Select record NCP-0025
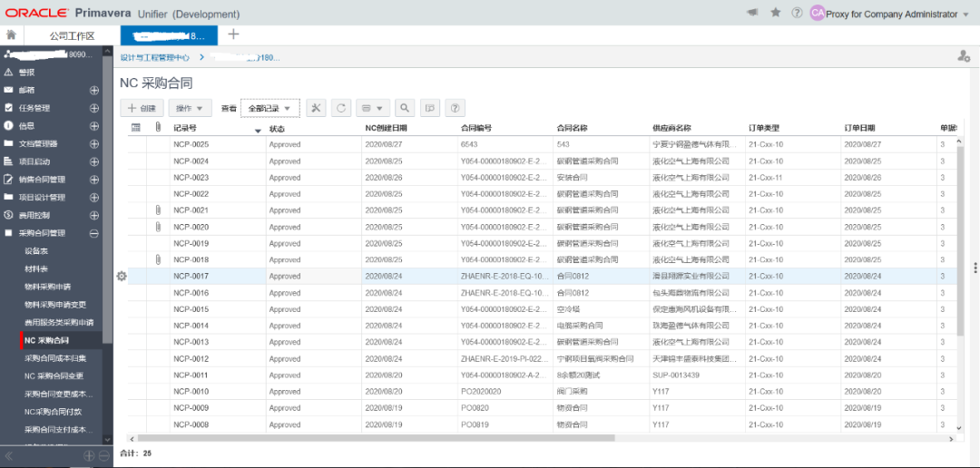 point(191,144)
